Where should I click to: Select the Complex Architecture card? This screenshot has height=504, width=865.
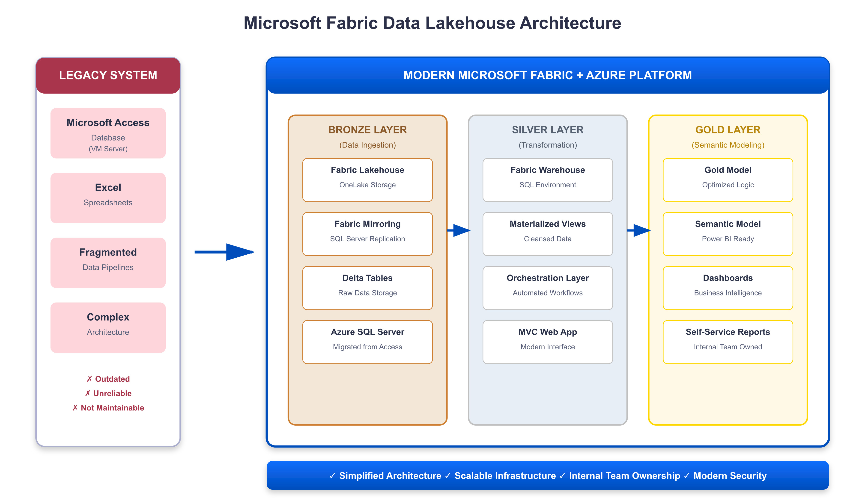pos(108,327)
